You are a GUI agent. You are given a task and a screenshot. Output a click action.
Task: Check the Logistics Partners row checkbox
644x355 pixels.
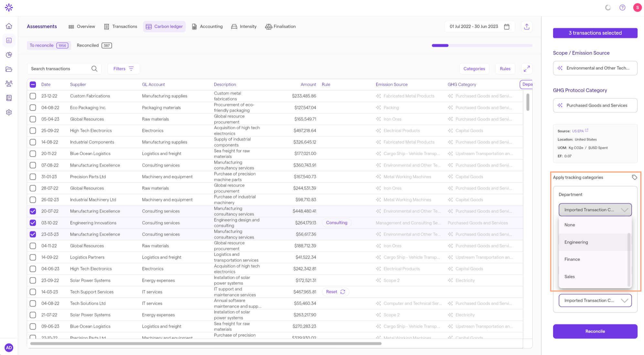pos(33,257)
